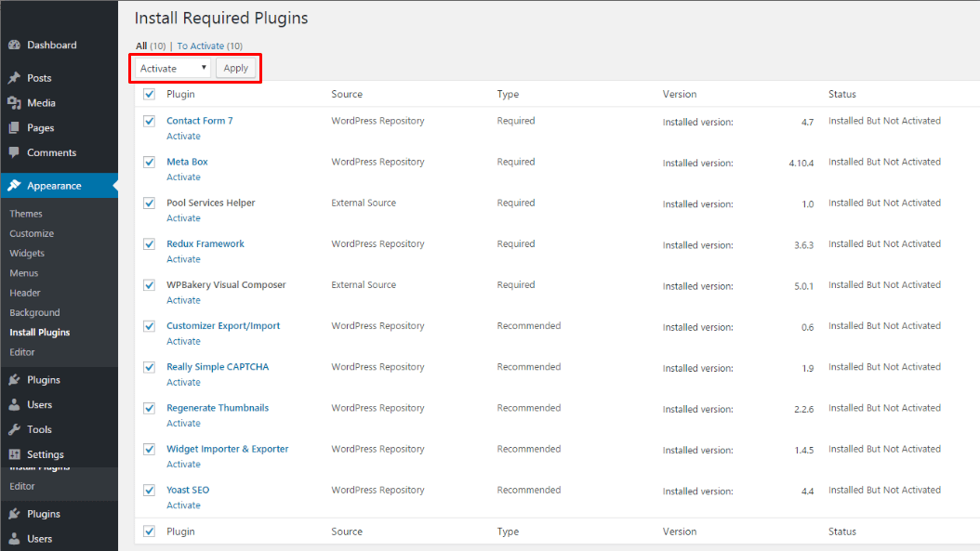Open Background under Appearance

pyautogui.click(x=35, y=313)
